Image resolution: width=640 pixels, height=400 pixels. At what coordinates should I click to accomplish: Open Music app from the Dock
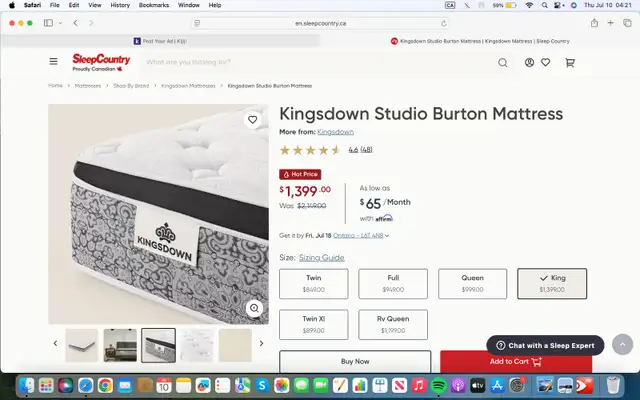click(419, 385)
